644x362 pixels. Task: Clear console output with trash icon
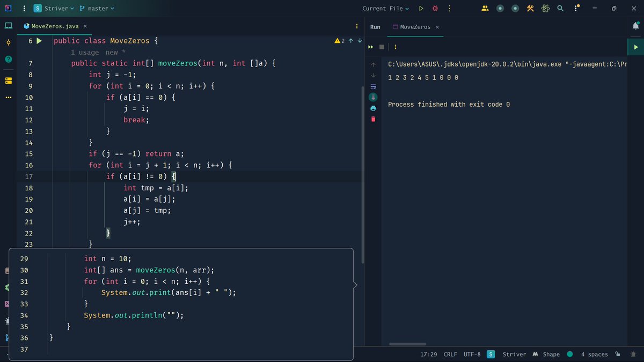tap(374, 119)
